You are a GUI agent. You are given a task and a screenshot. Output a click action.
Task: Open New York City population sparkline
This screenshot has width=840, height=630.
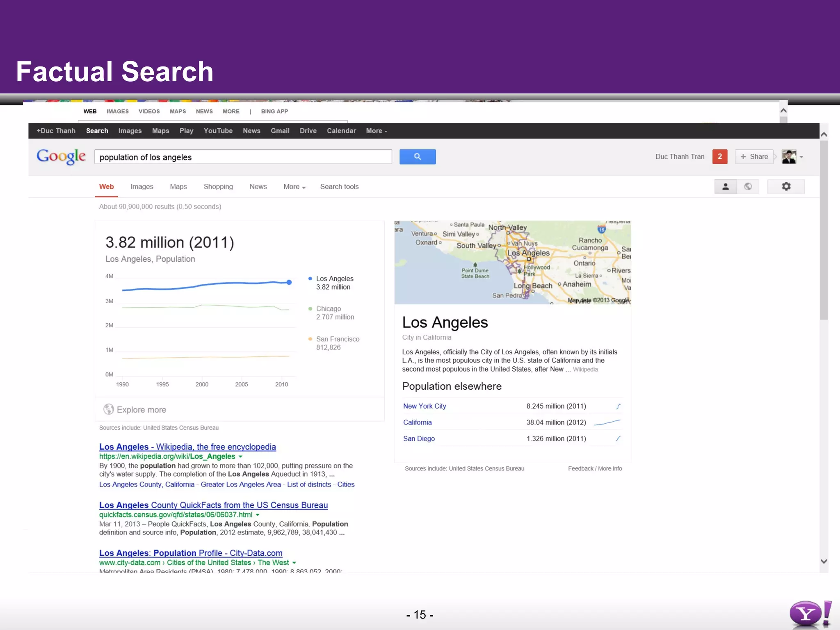point(618,406)
